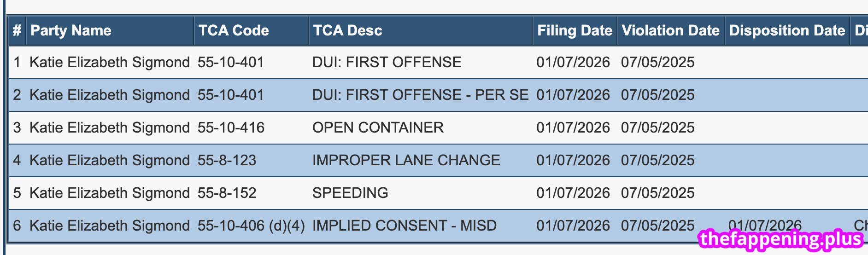Click TCA code 55-8-123
868x255 pixels.
(227, 160)
